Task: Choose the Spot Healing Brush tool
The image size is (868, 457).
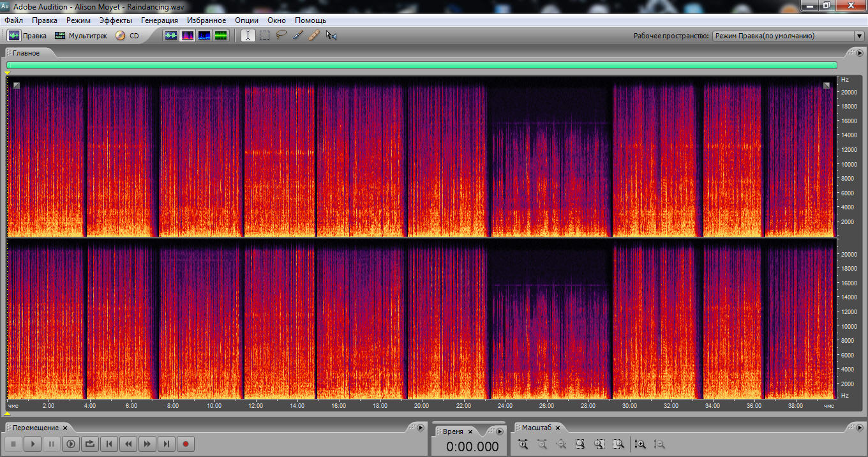Action: coord(314,36)
